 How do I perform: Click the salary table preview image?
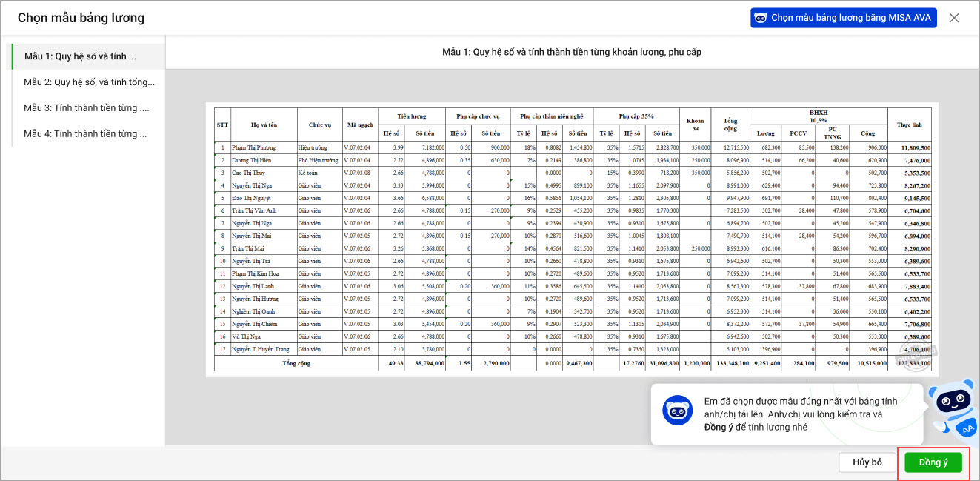coord(572,239)
